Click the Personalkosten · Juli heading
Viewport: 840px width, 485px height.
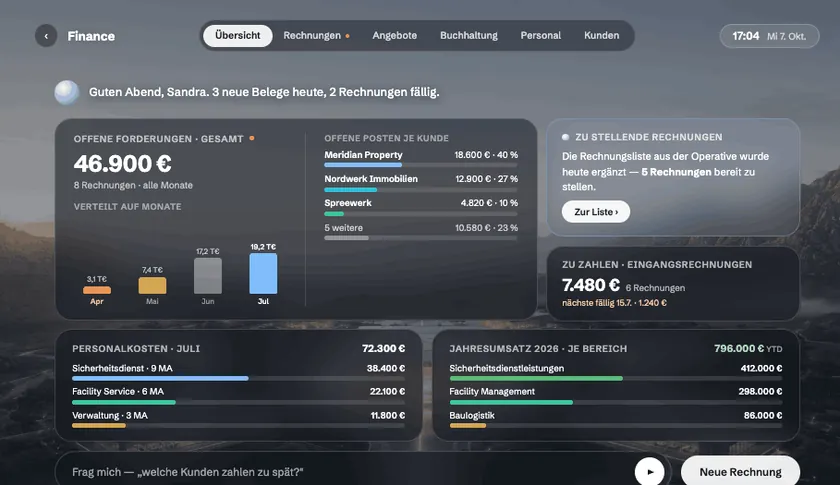(136, 348)
